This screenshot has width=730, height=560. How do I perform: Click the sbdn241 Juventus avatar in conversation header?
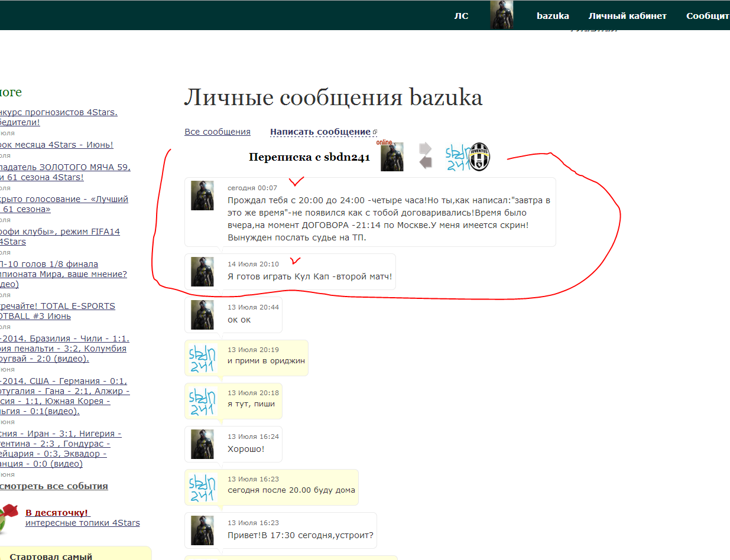point(468,157)
